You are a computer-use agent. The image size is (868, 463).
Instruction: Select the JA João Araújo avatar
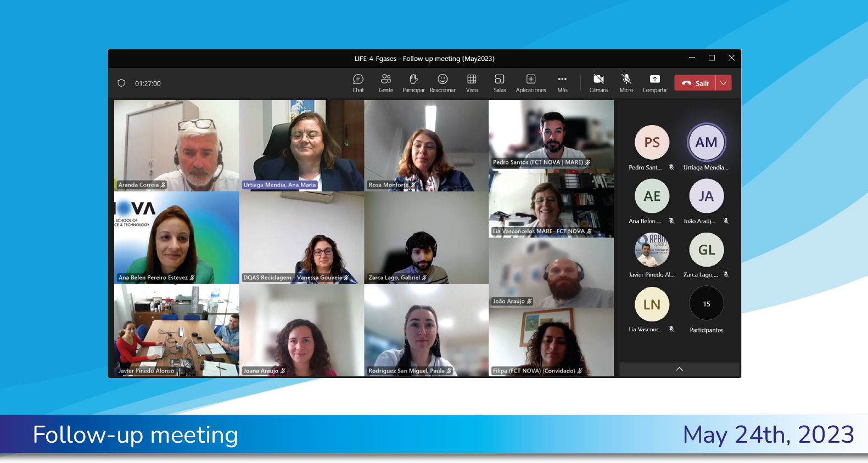(x=706, y=196)
